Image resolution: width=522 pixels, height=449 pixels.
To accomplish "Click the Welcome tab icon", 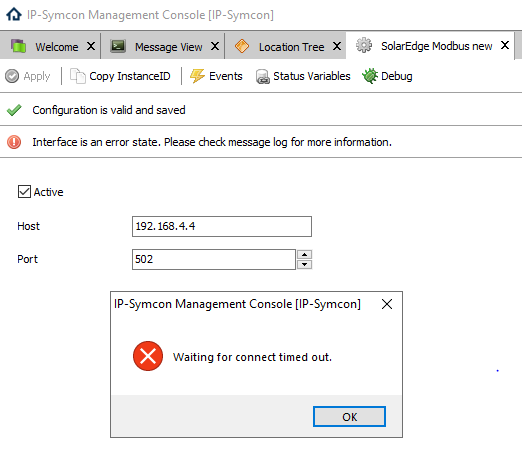I will point(18,46).
